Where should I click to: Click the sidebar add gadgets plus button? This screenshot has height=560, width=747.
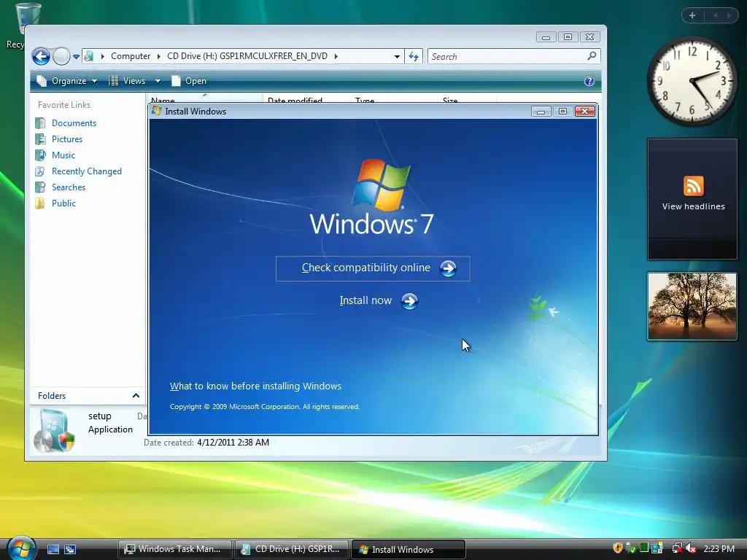coord(692,15)
